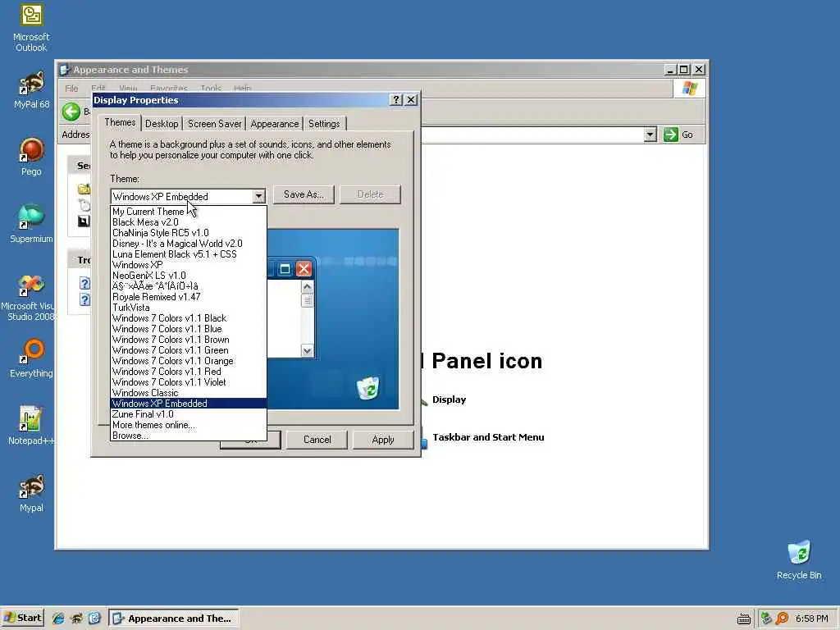Viewport: 840px width, 630px height.
Task: Click scroll up arrow in theme preview
Action: (x=307, y=286)
